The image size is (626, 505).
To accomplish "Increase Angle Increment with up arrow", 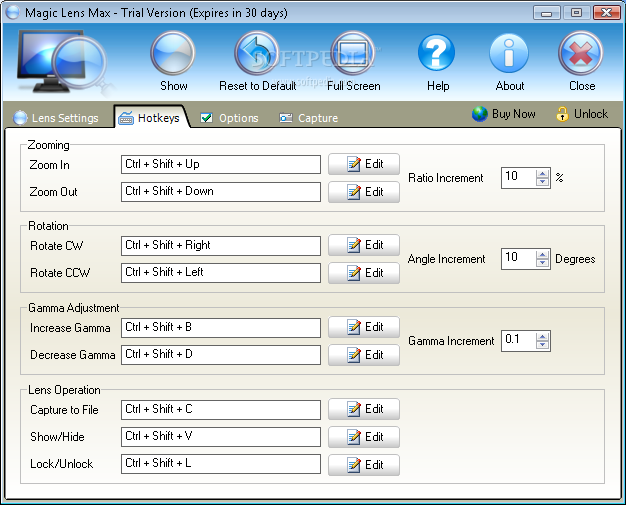I will [x=542, y=255].
